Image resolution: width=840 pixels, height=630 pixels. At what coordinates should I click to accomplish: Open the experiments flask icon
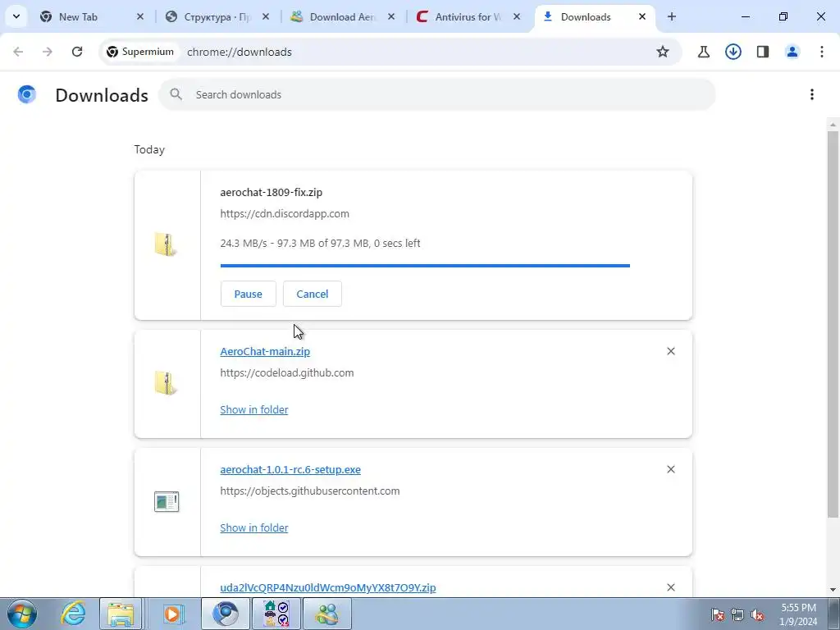704,52
